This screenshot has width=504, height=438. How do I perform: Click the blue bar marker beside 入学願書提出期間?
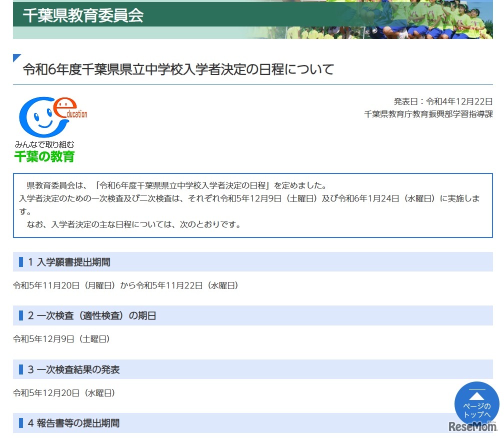(x=21, y=261)
